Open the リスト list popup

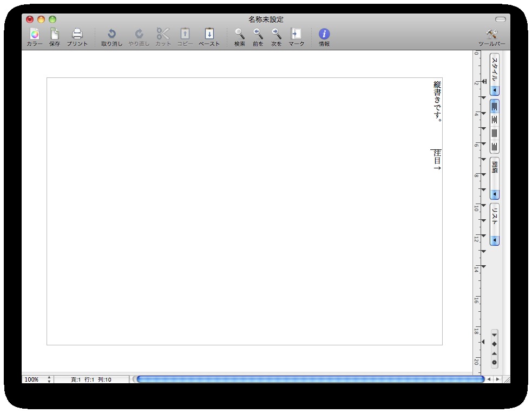coord(494,224)
